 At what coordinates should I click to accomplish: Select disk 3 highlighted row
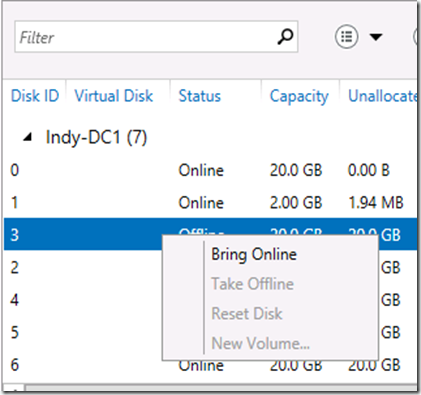[210, 235]
